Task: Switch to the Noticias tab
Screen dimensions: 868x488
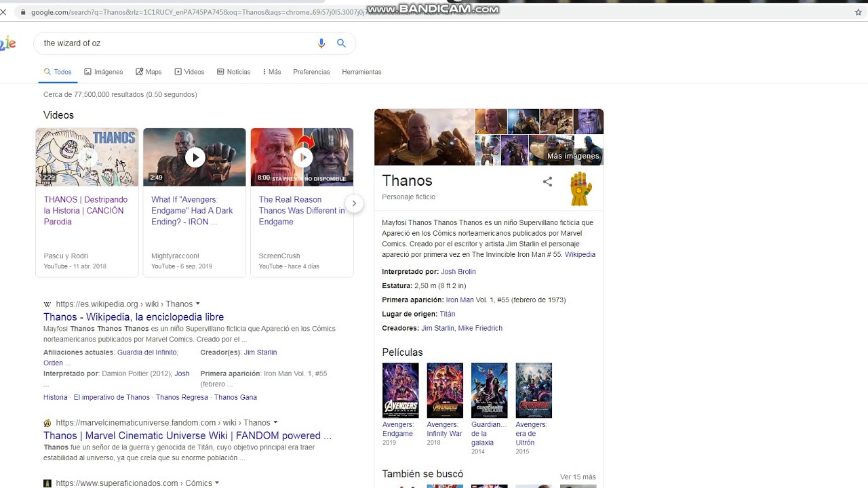Action: tap(233, 72)
